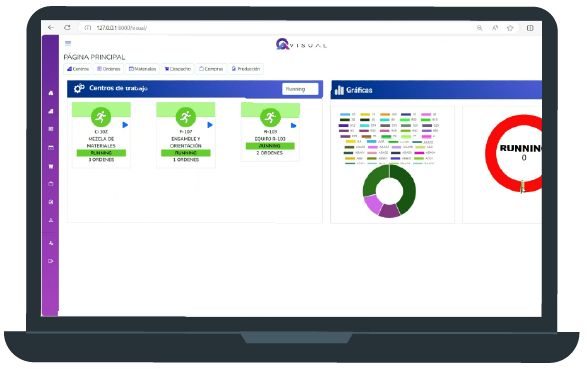Click the Producción button
The height and width of the screenshot is (369, 587).
246,69
